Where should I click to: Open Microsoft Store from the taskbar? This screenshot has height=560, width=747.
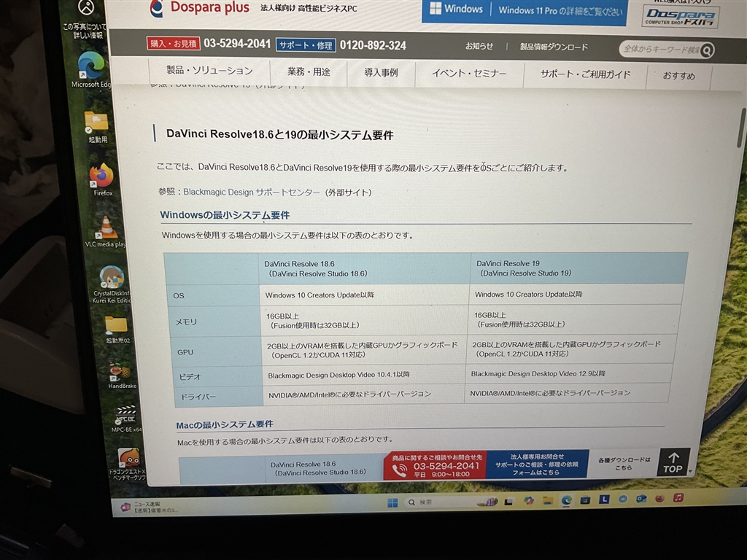[x=585, y=500]
